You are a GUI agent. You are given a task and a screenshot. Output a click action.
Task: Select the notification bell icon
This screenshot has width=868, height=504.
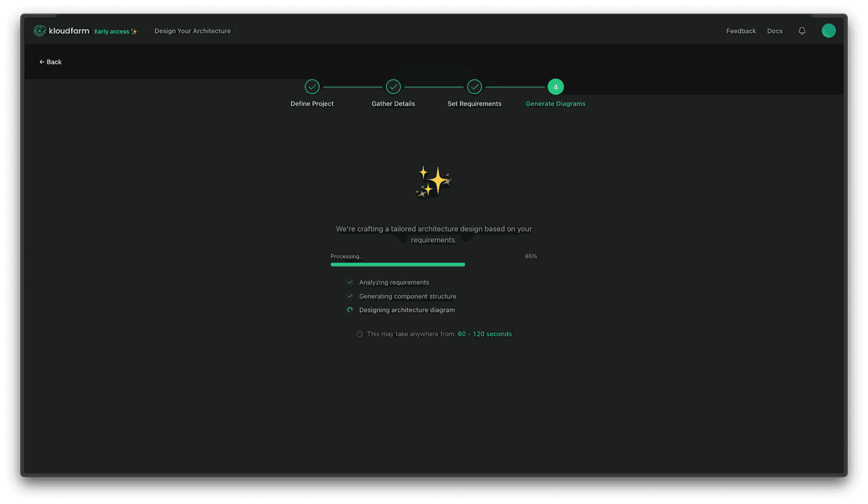(802, 31)
